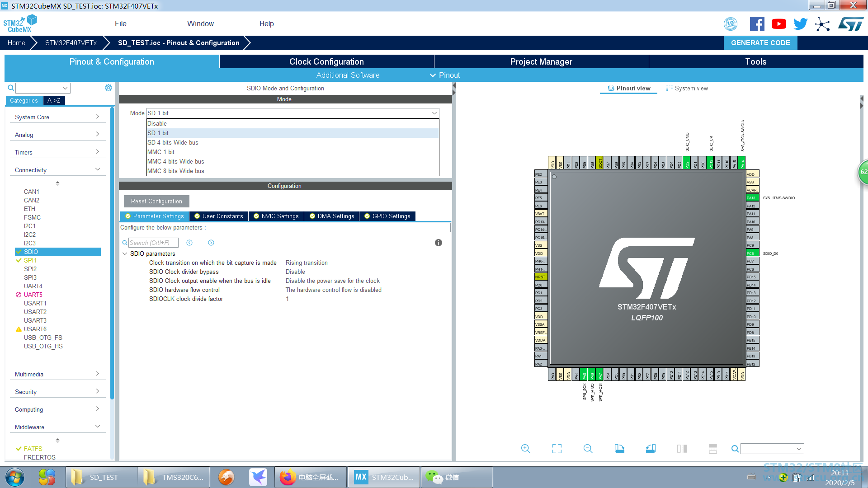
Task: Select USART1 in Connectivity list
Action: tap(35, 303)
